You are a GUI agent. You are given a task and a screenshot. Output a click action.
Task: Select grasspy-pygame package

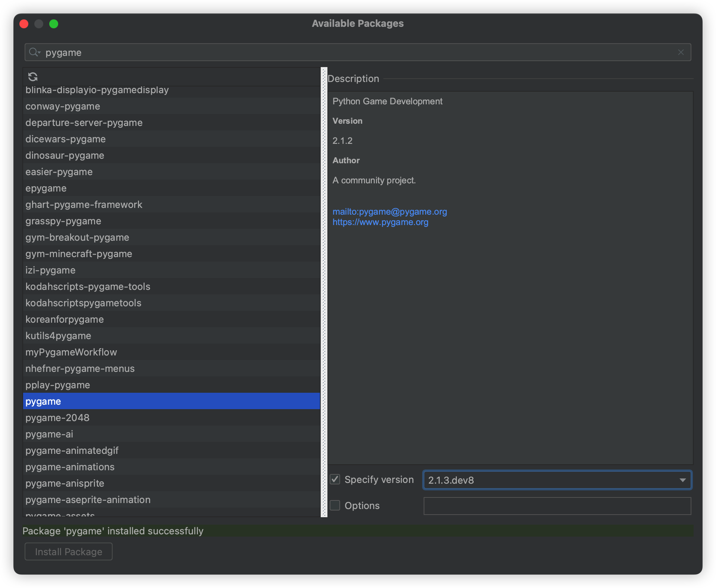(x=172, y=221)
